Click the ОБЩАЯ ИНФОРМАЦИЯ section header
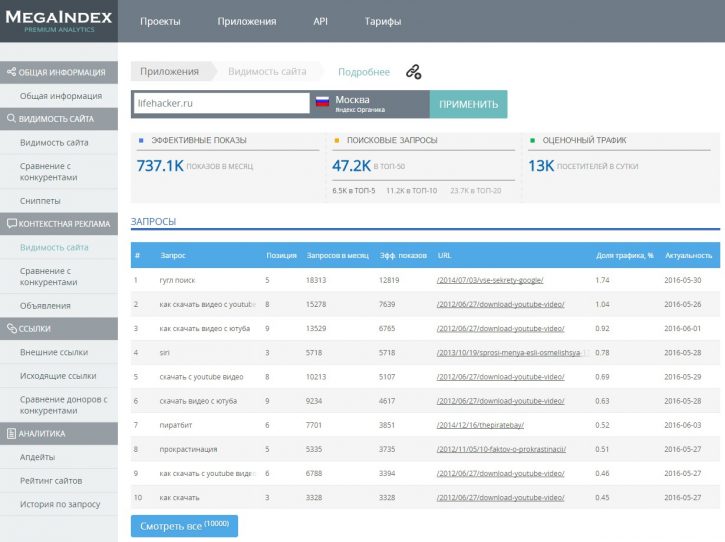 click(x=59, y=72)
